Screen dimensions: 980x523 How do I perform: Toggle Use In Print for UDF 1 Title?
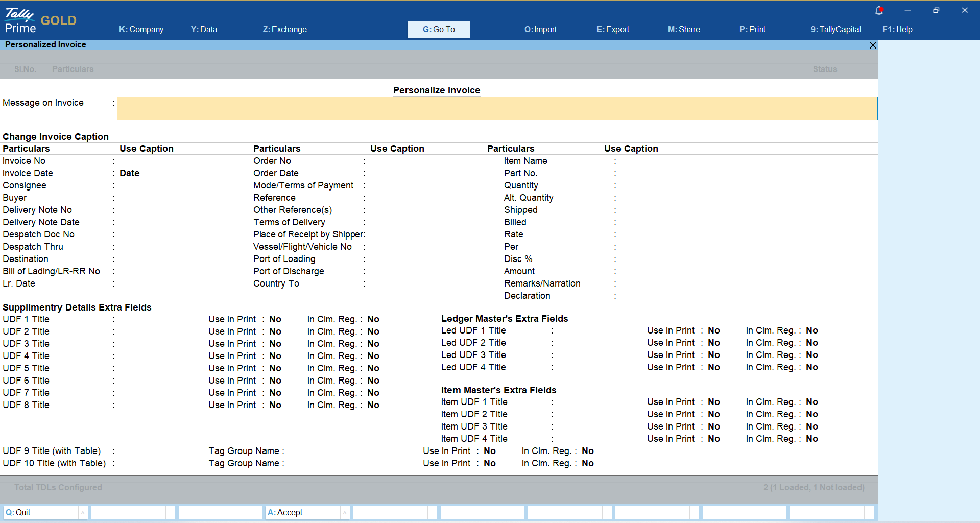click(x=275, y=319)
